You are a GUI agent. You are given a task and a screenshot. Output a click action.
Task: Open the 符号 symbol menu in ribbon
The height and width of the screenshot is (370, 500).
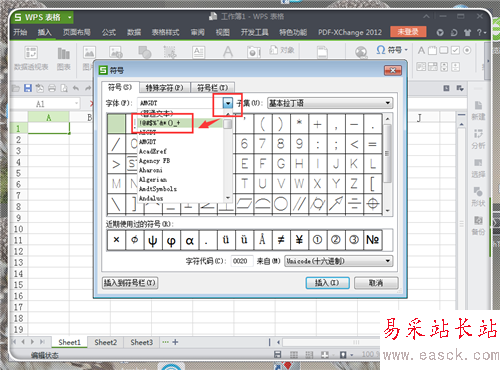[392, 50]
